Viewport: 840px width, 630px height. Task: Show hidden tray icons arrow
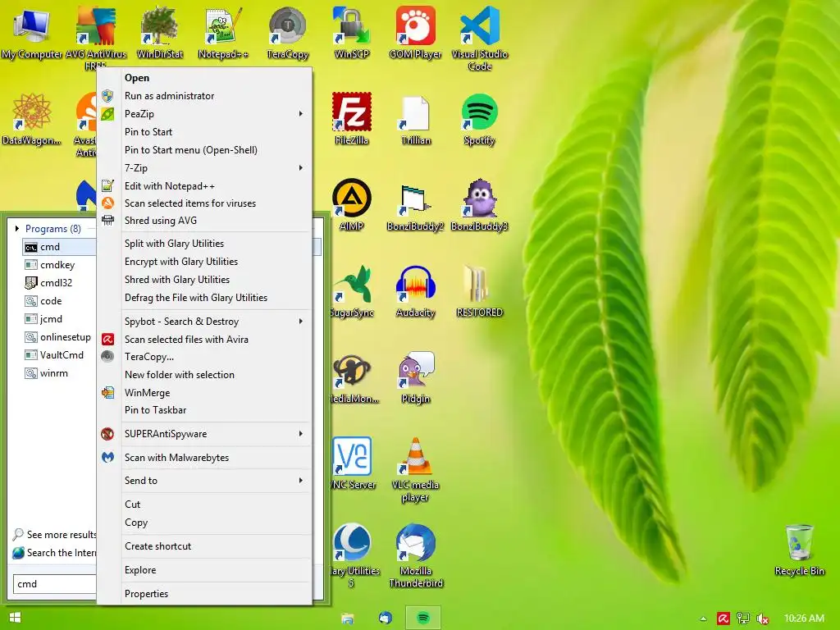pyautogui.click(x=703, y=619)
